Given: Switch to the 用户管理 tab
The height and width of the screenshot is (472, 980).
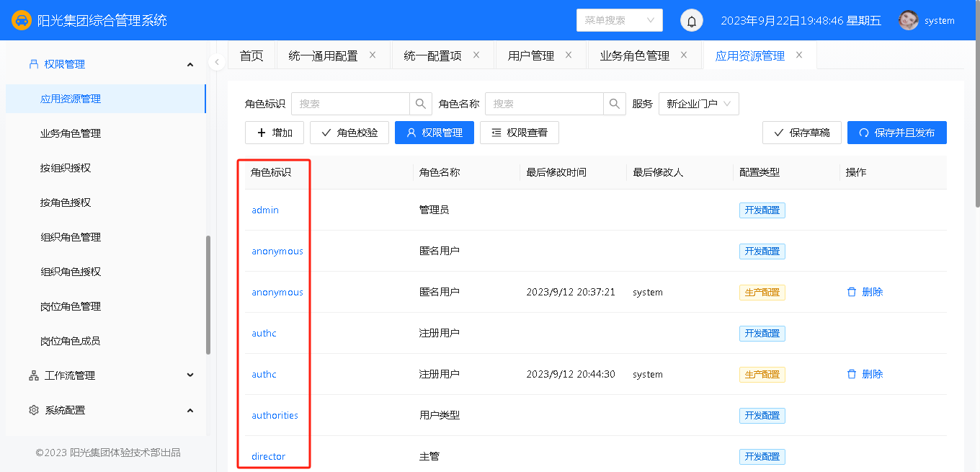Looking at the screenshot, I should [x=531, y=55].
